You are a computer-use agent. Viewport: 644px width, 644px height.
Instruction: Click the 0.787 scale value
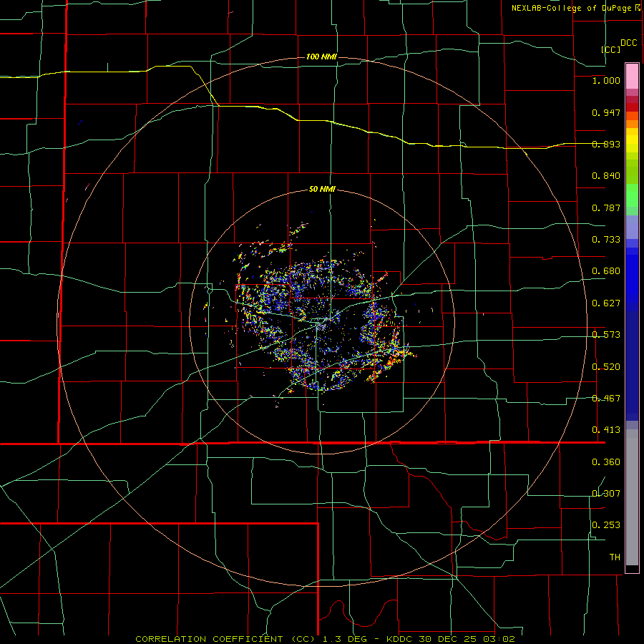tap(606, 208)
